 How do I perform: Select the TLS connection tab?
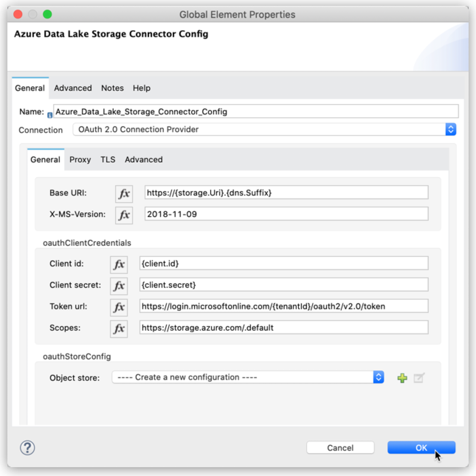107,159
